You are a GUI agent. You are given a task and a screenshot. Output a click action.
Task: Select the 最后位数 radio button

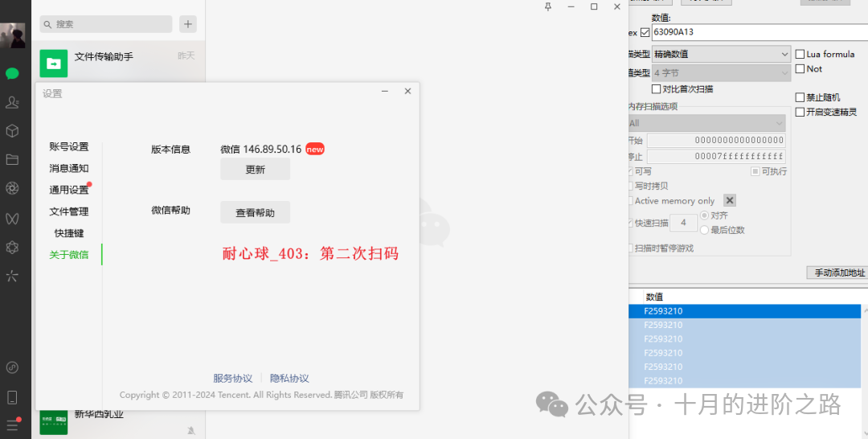point(705,230)
